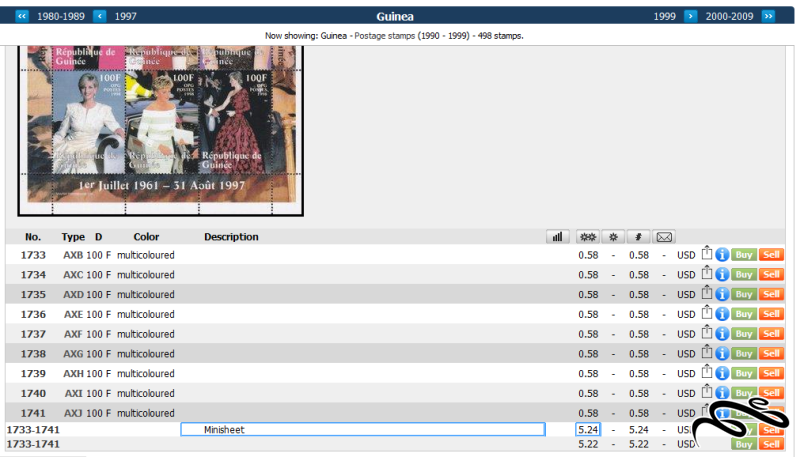Share stamp 1735 using upload icon
This screenshot has height=457, width=800.
pyautogui.click(x=707, y=293)
